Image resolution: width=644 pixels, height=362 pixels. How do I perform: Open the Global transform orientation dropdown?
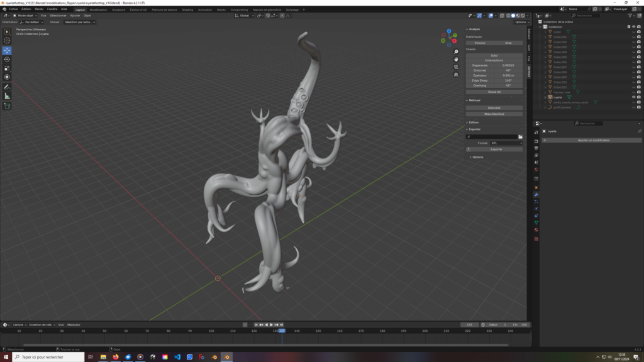click(245, 16)
